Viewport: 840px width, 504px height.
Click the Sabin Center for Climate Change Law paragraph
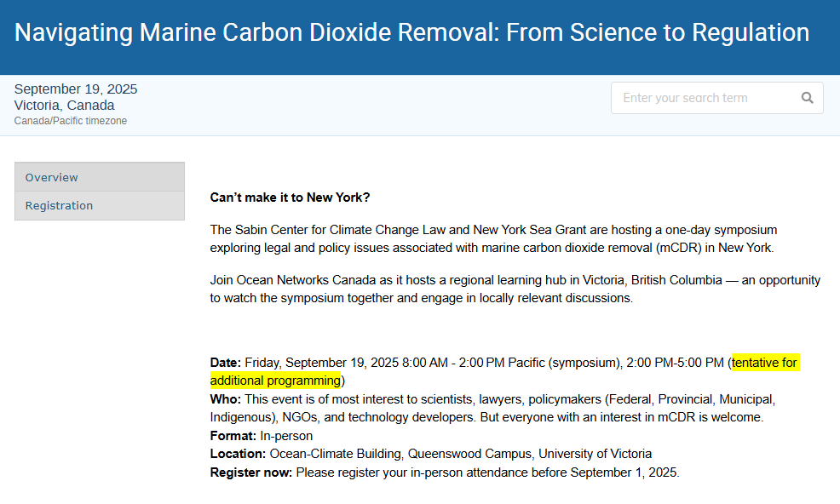point(493,239)
